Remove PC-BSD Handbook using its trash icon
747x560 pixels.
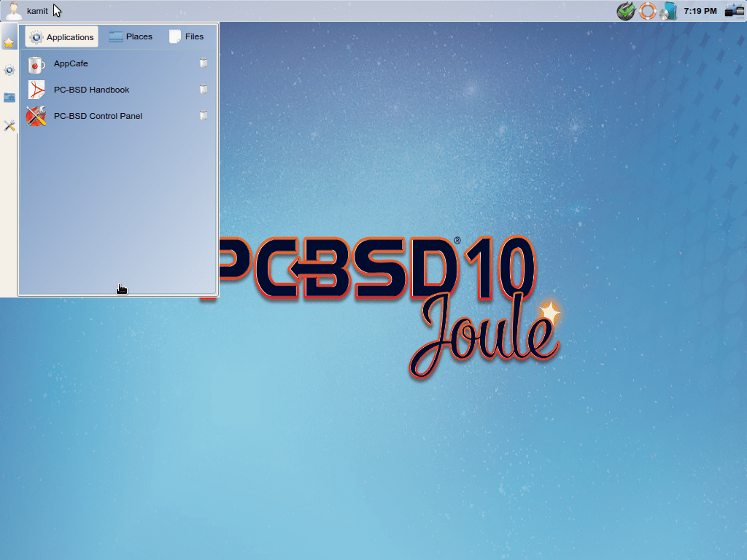click(204, 89)
